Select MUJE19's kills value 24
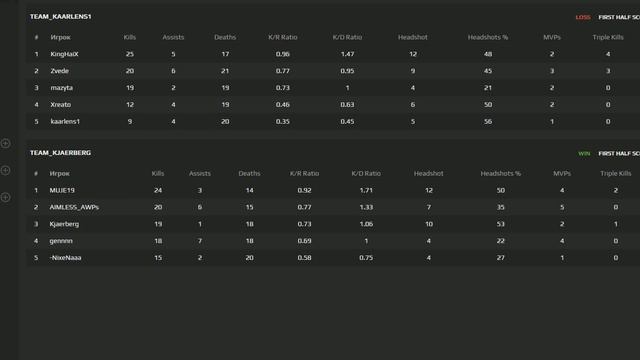This screenshot has height=360, width=640. point(158,190)
